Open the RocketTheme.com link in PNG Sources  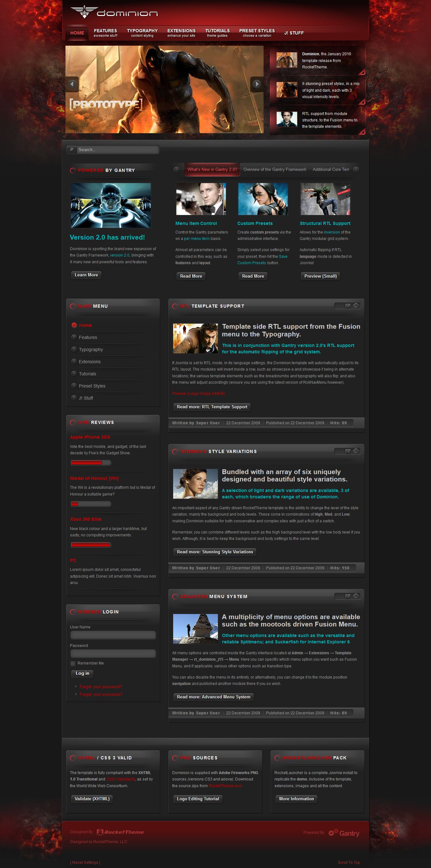click(225, 786)
